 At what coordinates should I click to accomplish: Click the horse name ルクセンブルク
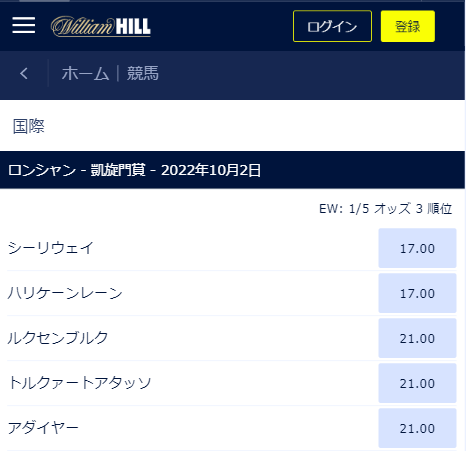tap(58, 338)
